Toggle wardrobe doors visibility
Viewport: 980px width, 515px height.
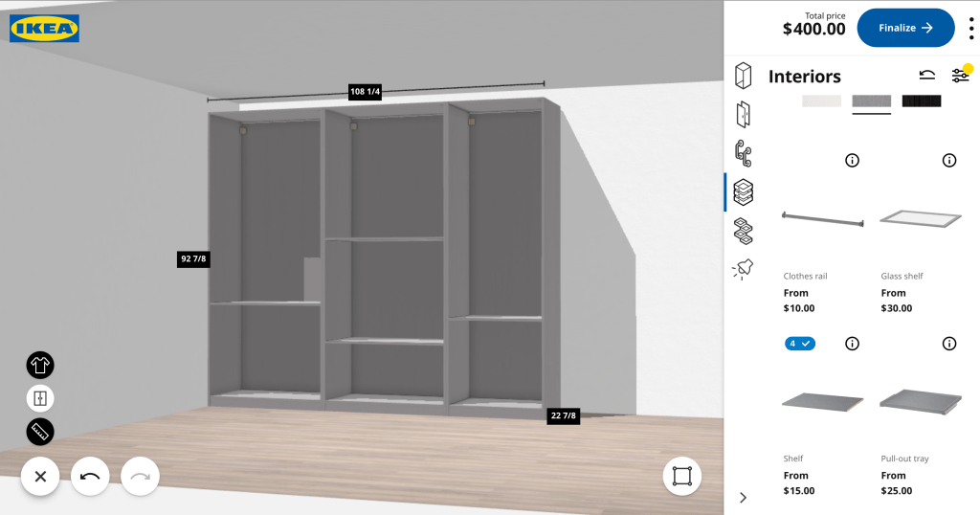pos(40,398)
